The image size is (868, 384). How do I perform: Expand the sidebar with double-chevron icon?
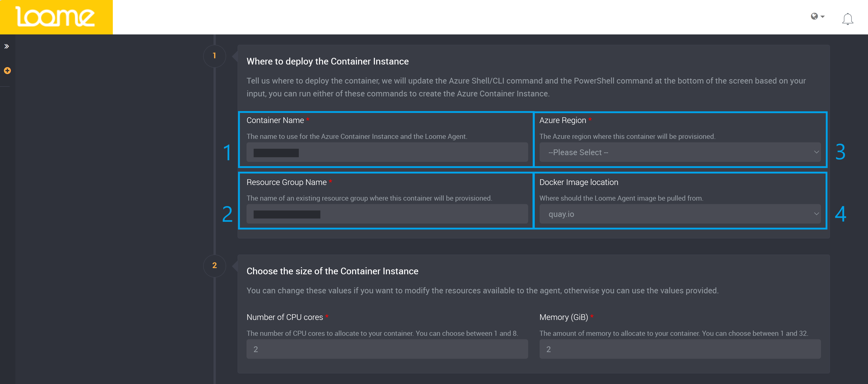point(7,47)
